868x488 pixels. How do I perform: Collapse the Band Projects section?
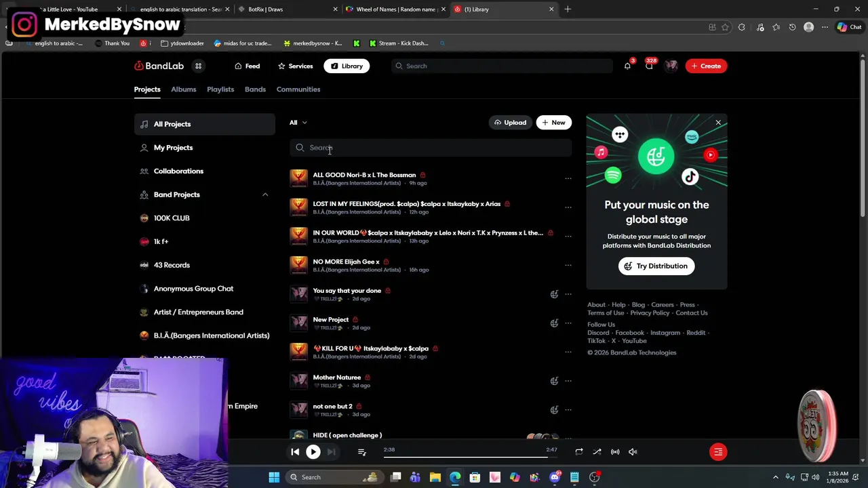coord(265,195)
